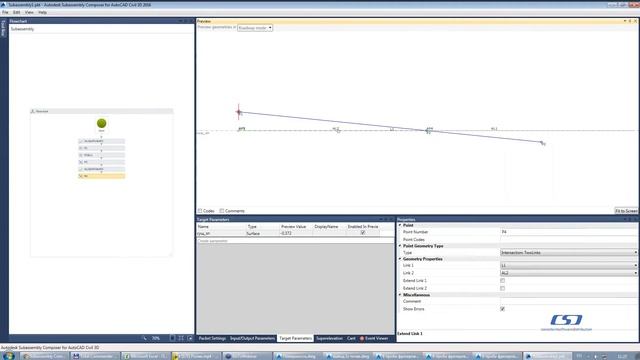Open the Event Viewer tab
640x360 pixels.
[374, 338]
